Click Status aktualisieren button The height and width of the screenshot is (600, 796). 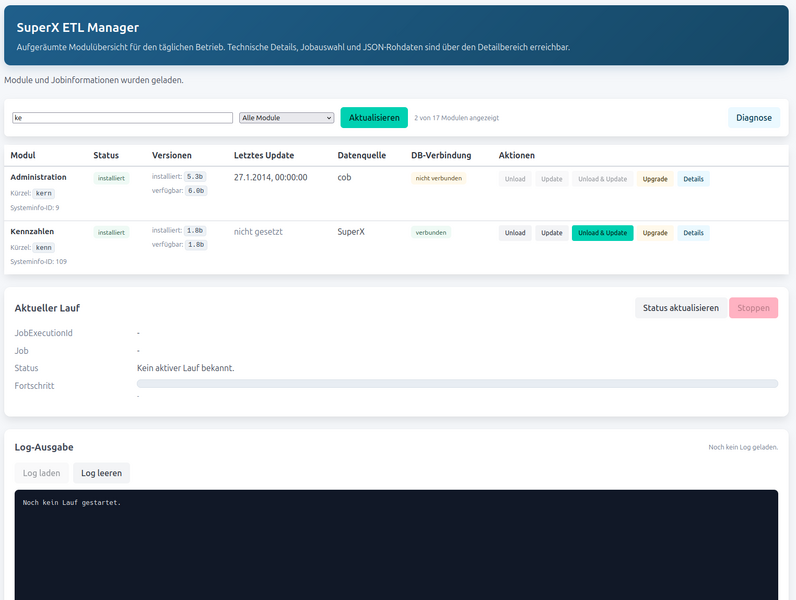[681, 308]
